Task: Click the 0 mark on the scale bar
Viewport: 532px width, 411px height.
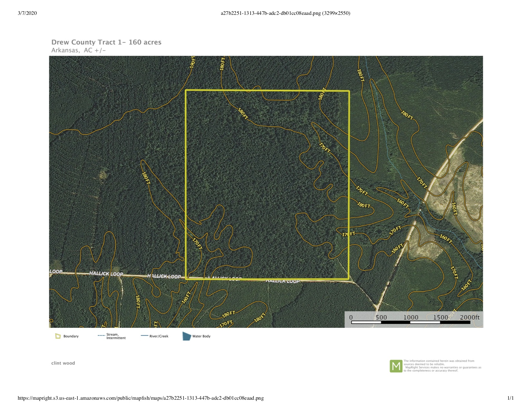Action: [351, 317]
